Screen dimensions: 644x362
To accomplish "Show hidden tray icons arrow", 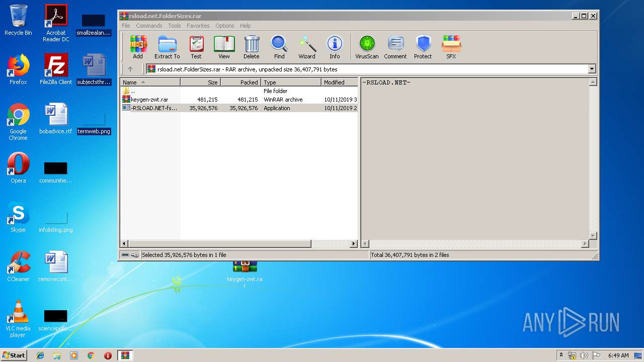I will coord(561,355).
